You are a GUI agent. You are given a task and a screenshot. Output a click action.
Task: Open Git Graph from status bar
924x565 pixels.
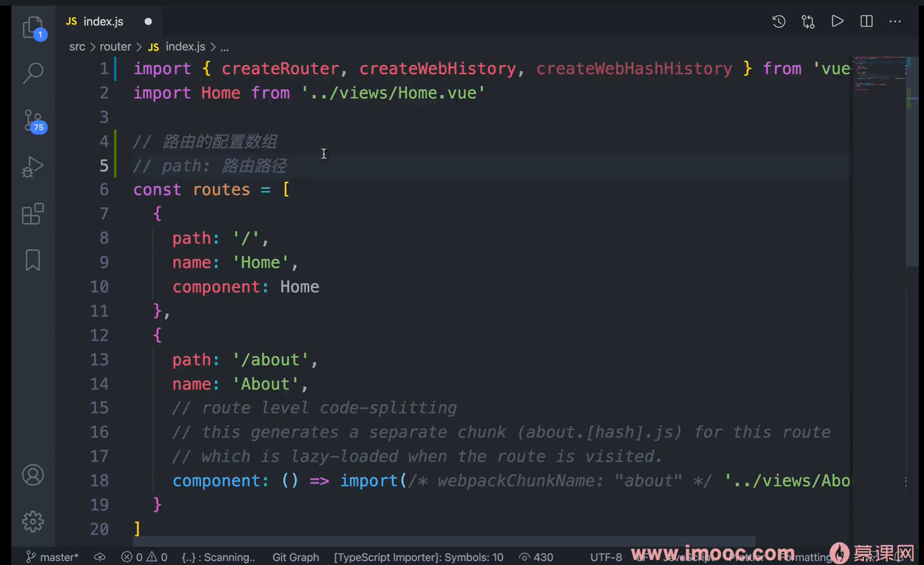(295, 557)
